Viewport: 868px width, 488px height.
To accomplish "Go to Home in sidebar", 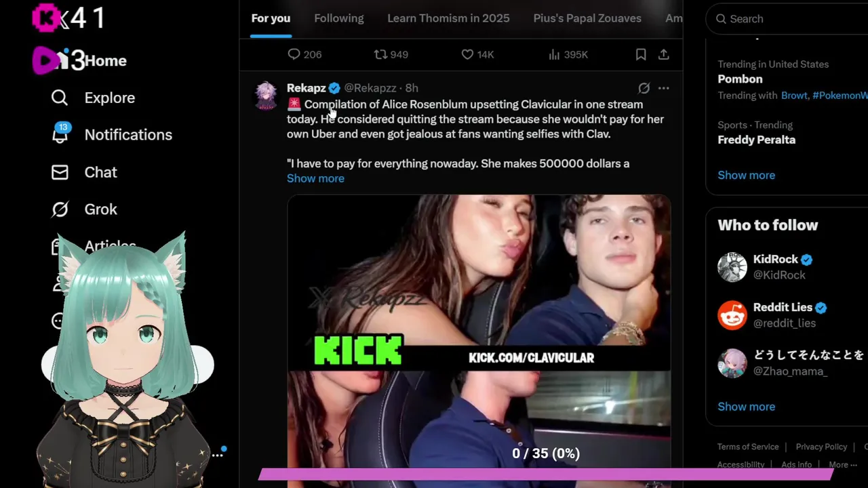I will 106,61.
